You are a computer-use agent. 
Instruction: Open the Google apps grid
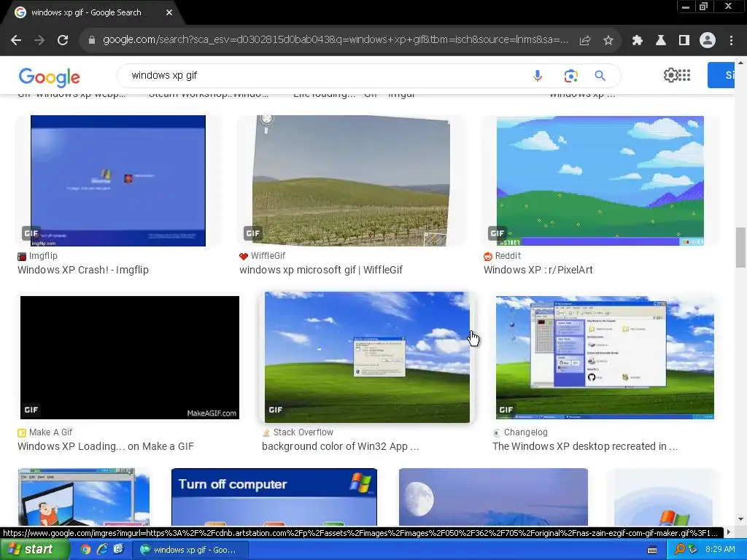click(x=684, y=75)
